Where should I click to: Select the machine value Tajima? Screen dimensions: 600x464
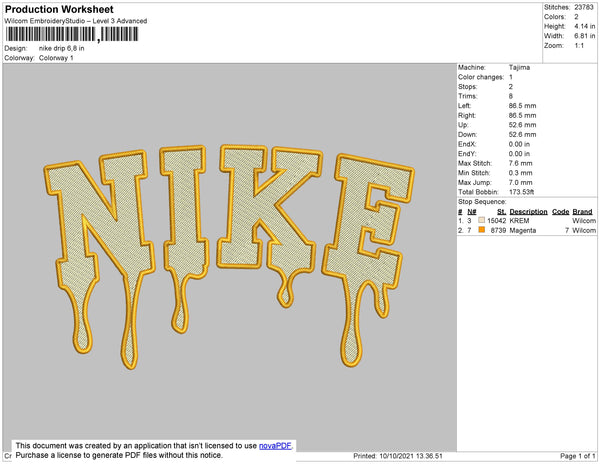519,67
